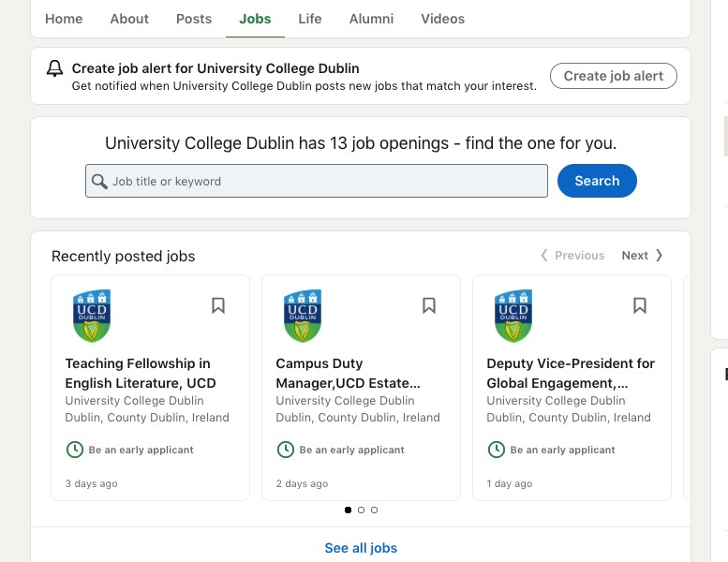
Task: Click UCD crest on Campus Duty Manager card
Action: pyautogui.click(x=303, y=316)
